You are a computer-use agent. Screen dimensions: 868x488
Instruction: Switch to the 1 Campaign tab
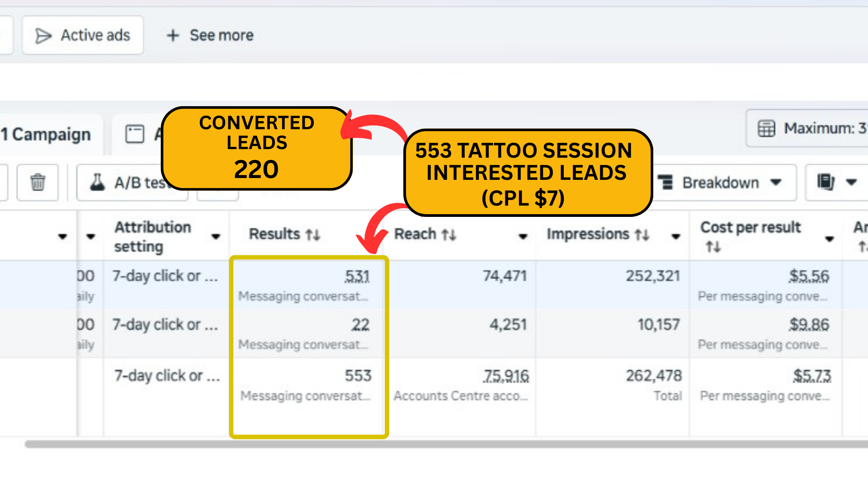[x=46, y=134]
